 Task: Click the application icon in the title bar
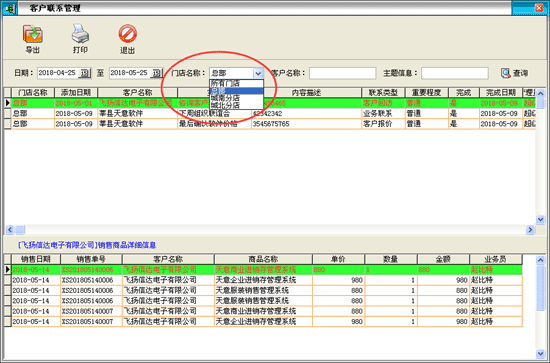(x=9, y=8)
